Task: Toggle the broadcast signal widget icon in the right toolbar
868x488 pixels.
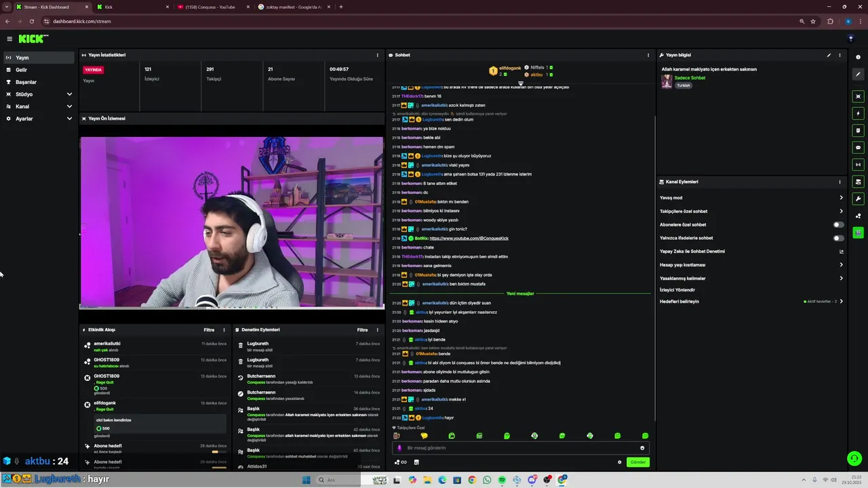Action: pos(858,164)
